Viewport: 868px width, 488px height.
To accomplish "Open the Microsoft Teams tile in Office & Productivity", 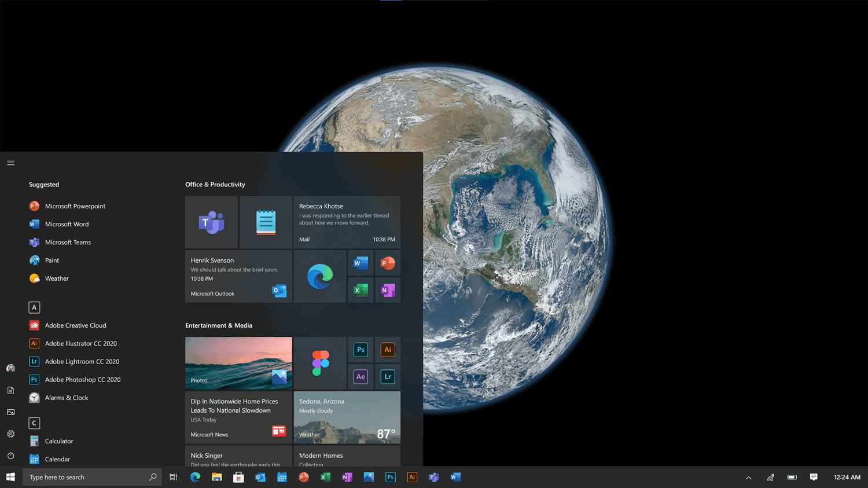I will (x=211, y=222).
